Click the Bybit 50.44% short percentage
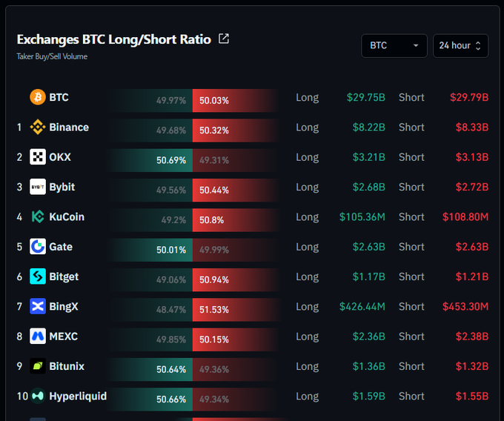The height and width of the screenshot is (421, 504). (214, 190)
